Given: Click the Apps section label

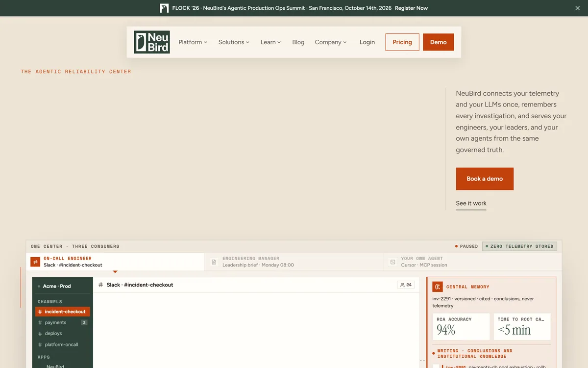Looking at the screenshot, I should [44, 357].
